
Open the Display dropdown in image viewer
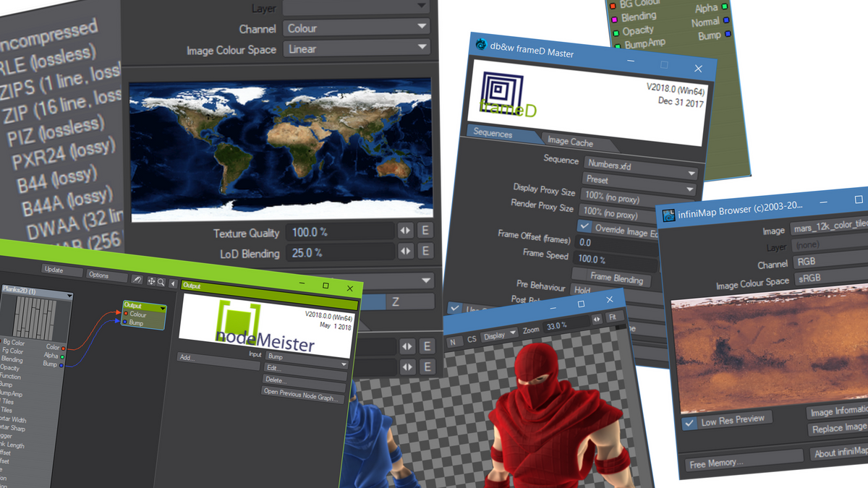[x=500, y=335]
